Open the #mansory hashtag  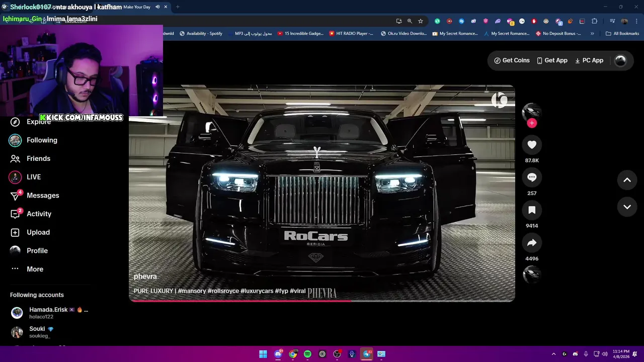click(192, 291)
